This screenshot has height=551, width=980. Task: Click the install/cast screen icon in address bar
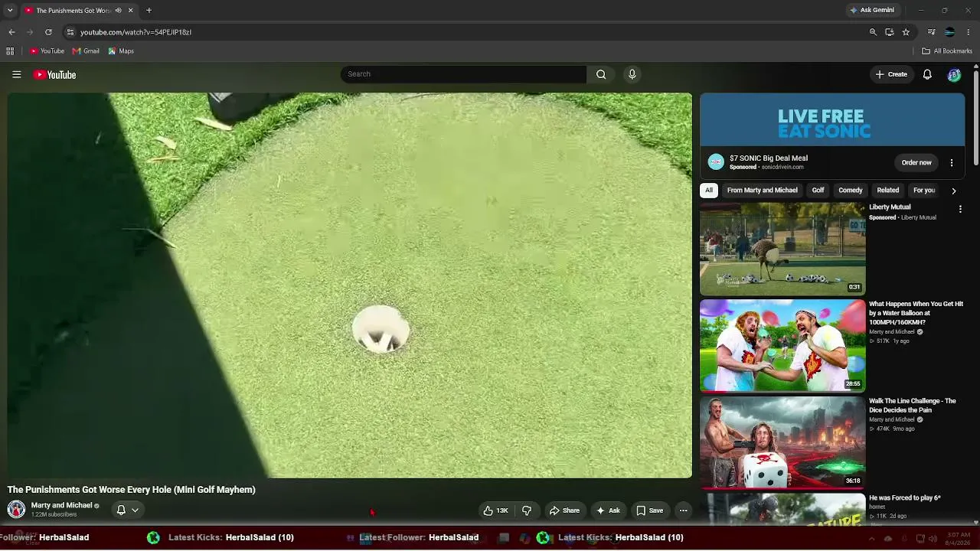pyautogui.click(x=889, y=32)
